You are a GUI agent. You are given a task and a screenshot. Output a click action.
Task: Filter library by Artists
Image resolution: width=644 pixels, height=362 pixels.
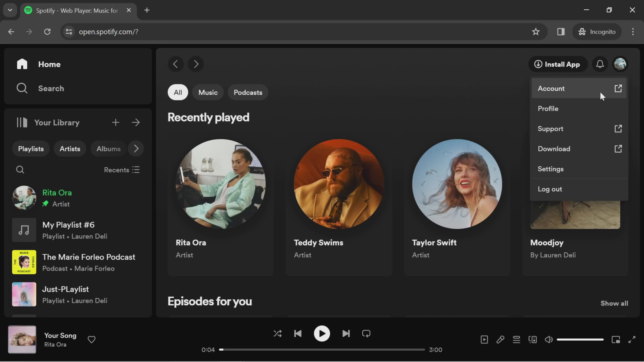[70, 149]
